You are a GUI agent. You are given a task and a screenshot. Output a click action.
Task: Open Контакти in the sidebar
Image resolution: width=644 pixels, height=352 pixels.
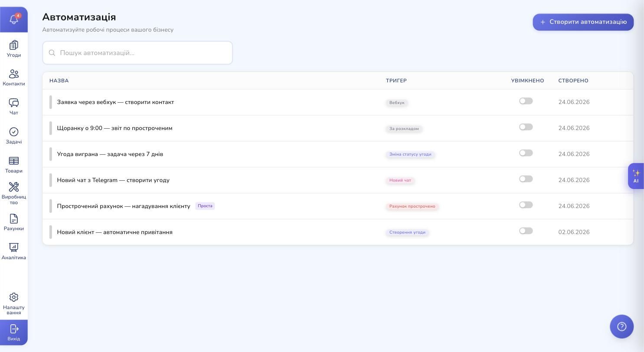[14, 78]
